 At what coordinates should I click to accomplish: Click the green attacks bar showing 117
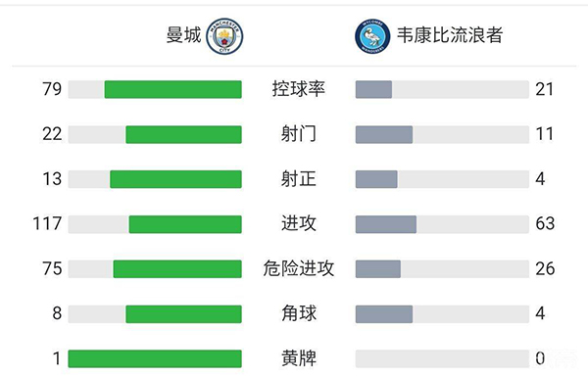tap(185, 224)
